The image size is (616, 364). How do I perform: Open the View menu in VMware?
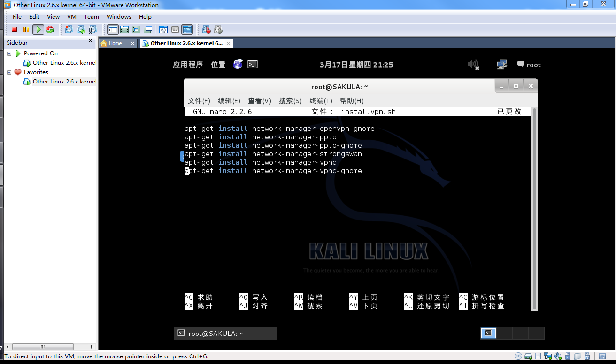(x=53, y=16)
